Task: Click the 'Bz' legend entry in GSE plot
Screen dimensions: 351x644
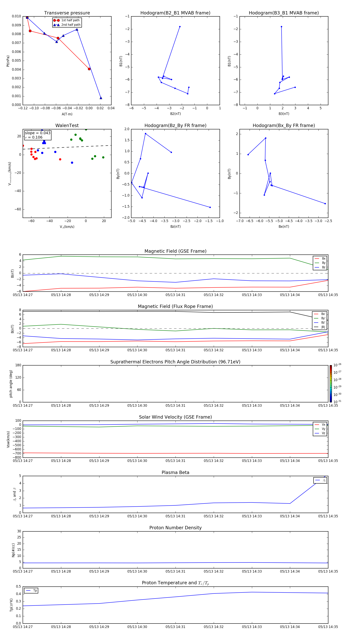Action: point(320,267)
